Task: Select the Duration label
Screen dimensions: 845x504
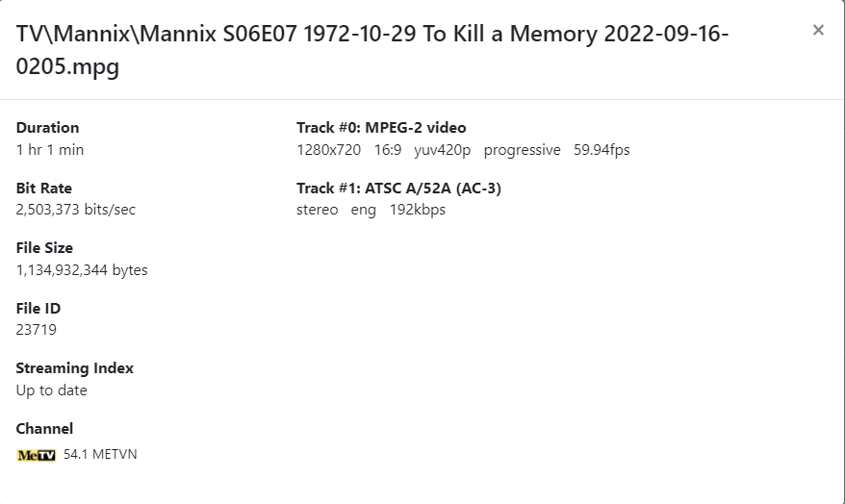Action: point(47,128)
